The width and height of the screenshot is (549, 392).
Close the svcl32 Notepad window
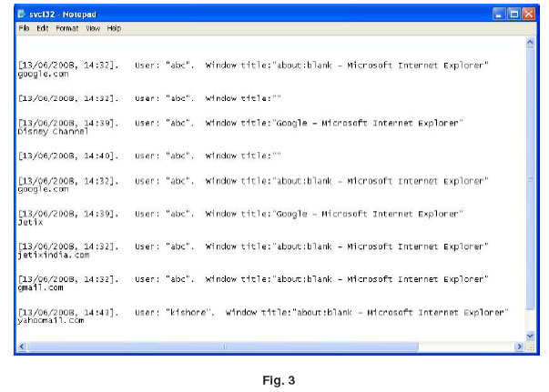tap(529, 15)
